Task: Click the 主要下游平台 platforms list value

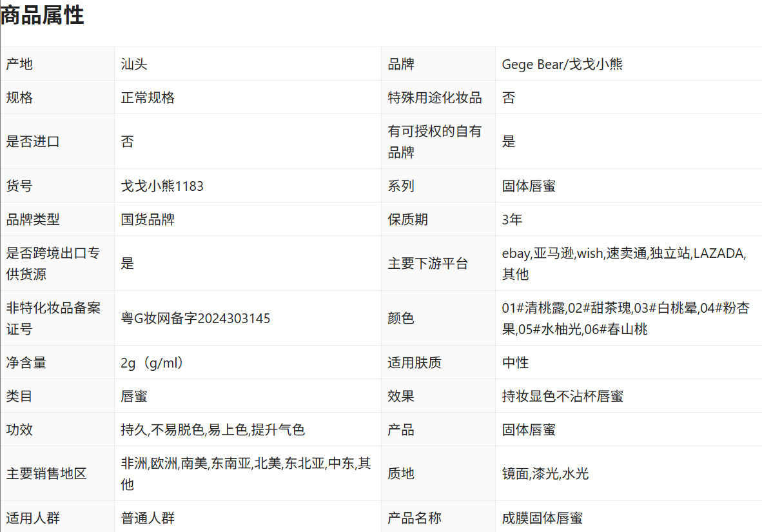Action: (x=623, y=263)
